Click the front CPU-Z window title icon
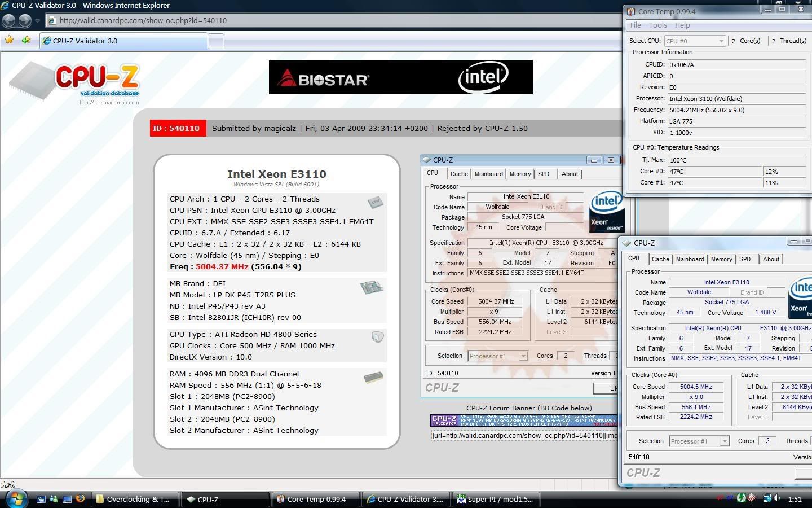Viewport: 812px width, 508px height. [626, 243]
